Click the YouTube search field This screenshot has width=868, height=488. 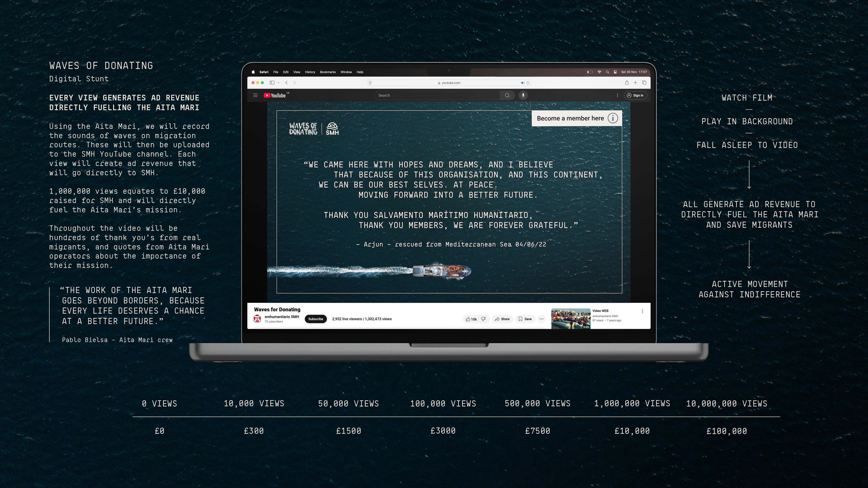pos(437,95)
